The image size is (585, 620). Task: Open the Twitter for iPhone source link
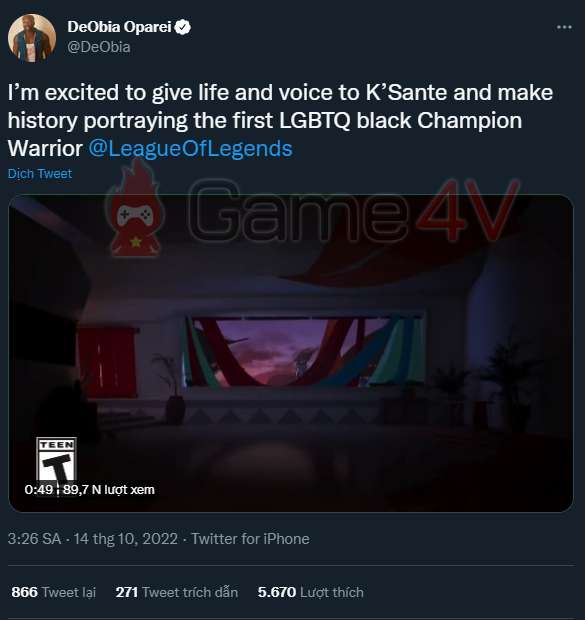250,539
